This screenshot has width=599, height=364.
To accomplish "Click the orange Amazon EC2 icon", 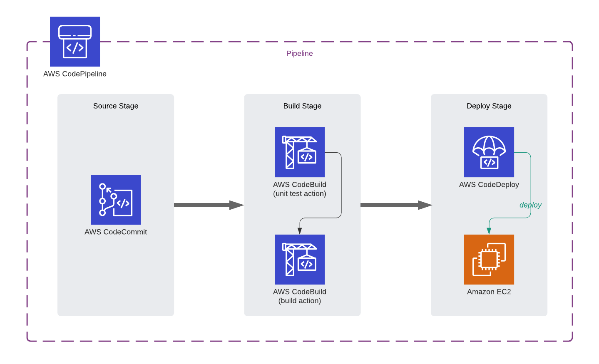I will (489, 260).
